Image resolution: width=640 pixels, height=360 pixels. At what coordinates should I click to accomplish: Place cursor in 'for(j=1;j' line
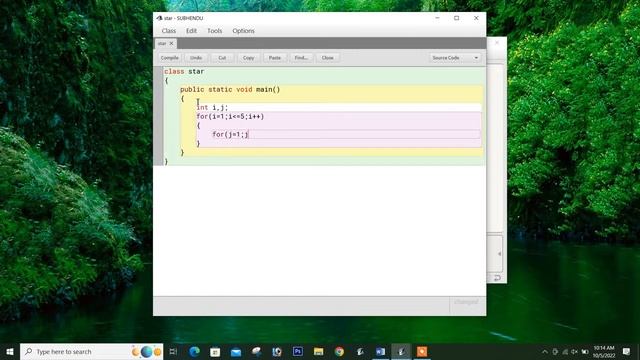pyautogui.click(x=230, y=134)
